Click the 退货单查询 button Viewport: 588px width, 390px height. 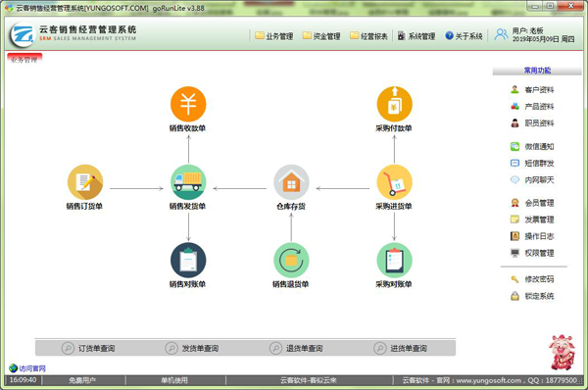[296, 349]
